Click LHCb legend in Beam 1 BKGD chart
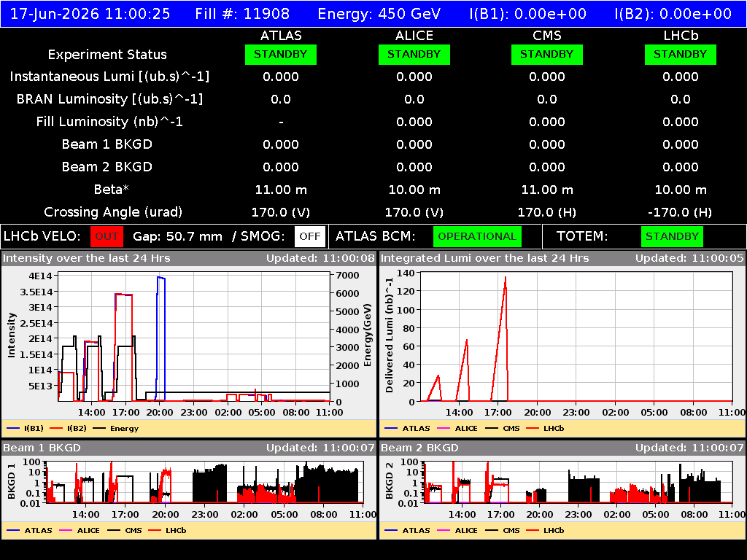The width and height of the screenshot is (747, 560). tap(167, 530)
